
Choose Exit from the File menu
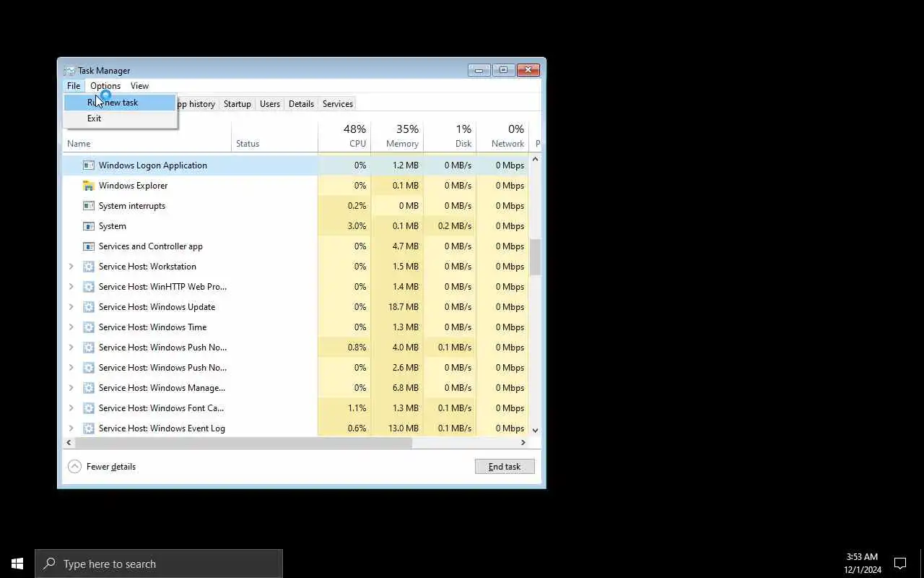(120, 118)
